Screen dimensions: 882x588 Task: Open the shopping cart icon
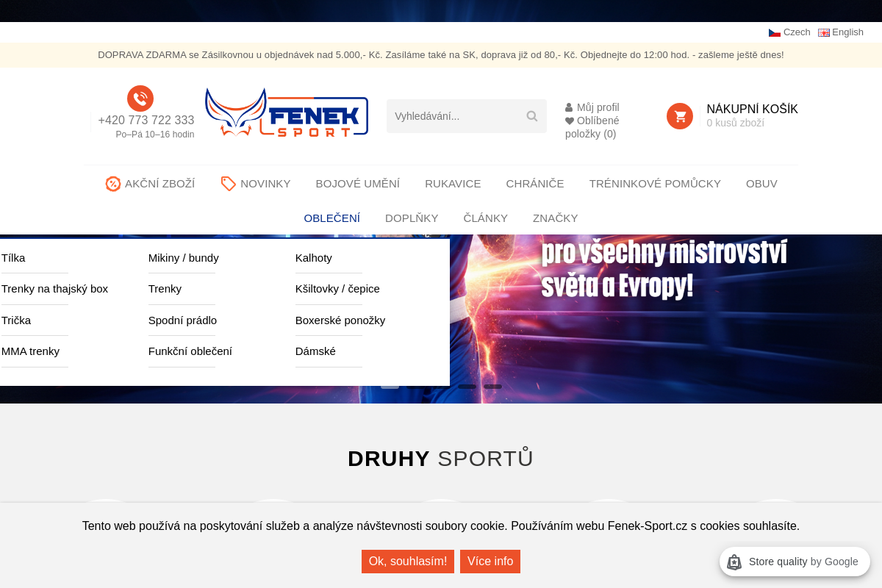point(680,116)
